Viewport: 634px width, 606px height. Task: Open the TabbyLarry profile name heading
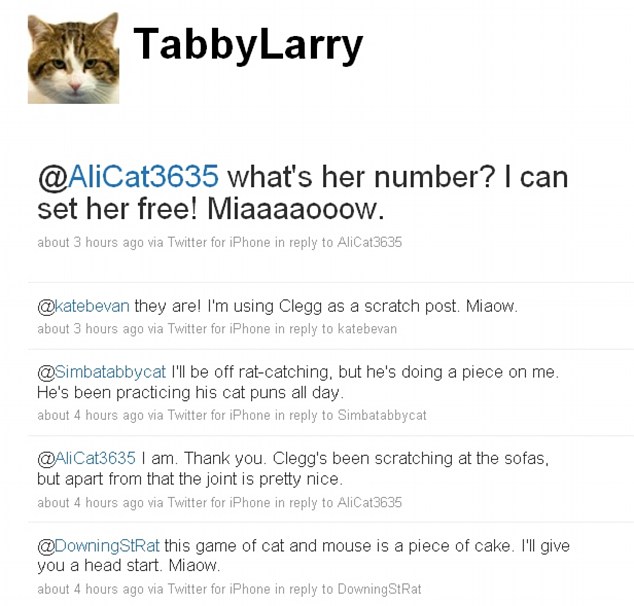(x=248, y=43)
